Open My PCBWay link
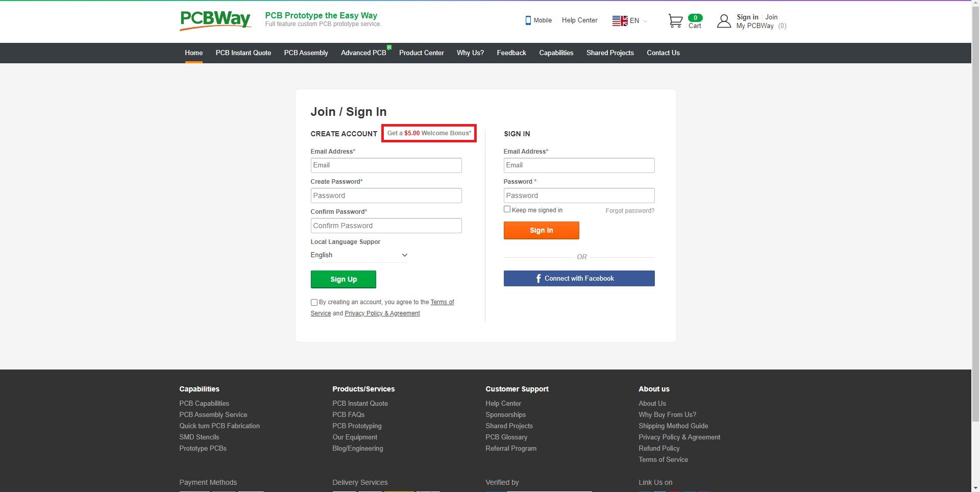 click(755, 26)
